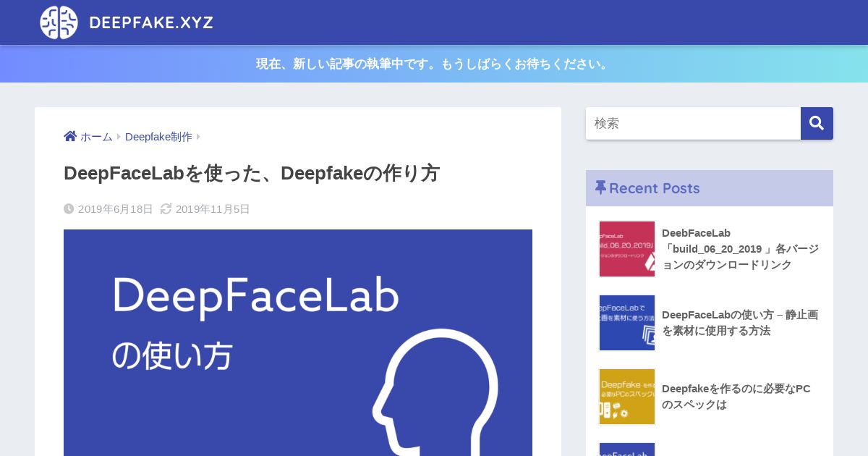The image size is (868, 456).
Task: Open DeebFaceLab build_06_20_2019 download post link
Action: [740, 249]
